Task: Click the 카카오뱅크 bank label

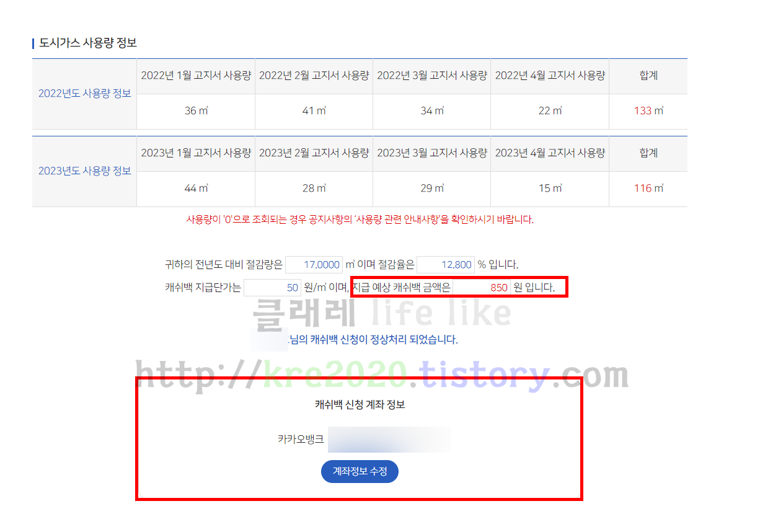Action: click(x=301, y=440)
